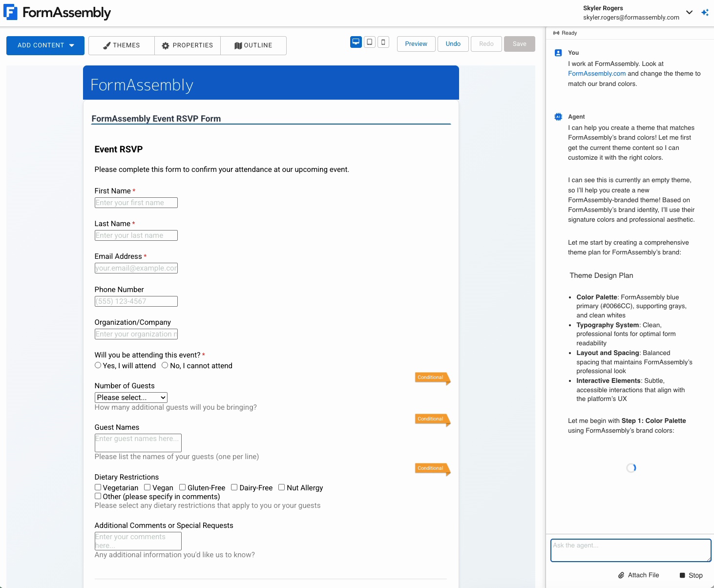
Task: Open the PROPERTIES tab
Action: [188, 45]
